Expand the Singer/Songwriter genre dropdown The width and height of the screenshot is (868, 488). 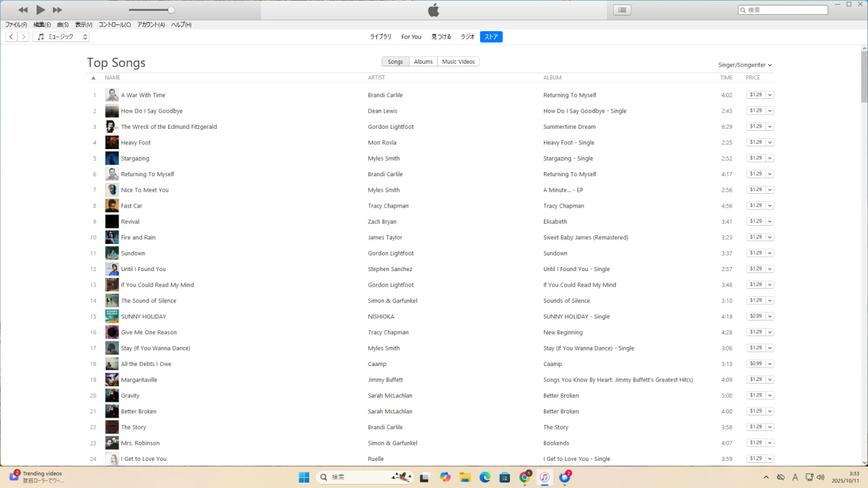[745, 65]
